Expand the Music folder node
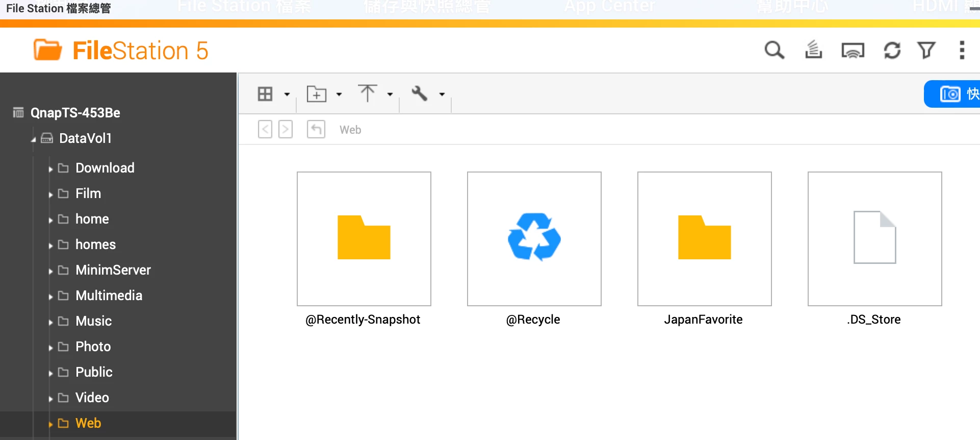Image resolution: width=980 pixels, height=440 pixels. [x=50, y=322]
